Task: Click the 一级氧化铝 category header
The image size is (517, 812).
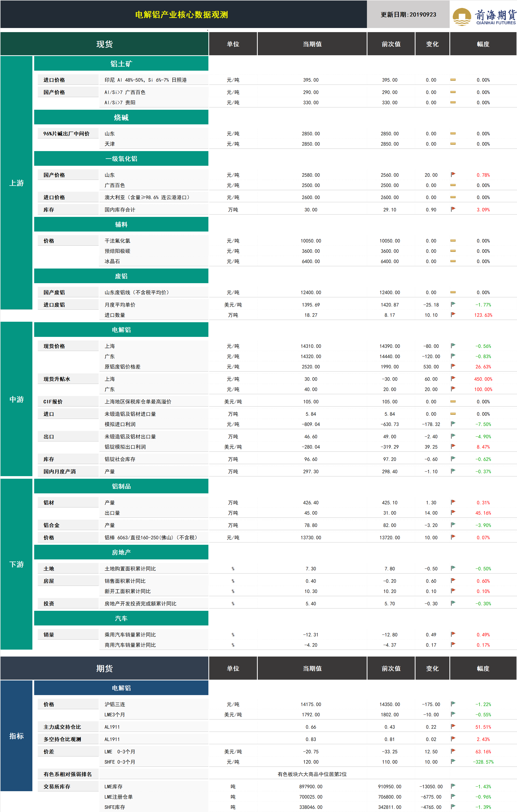Action: [121, 159]
